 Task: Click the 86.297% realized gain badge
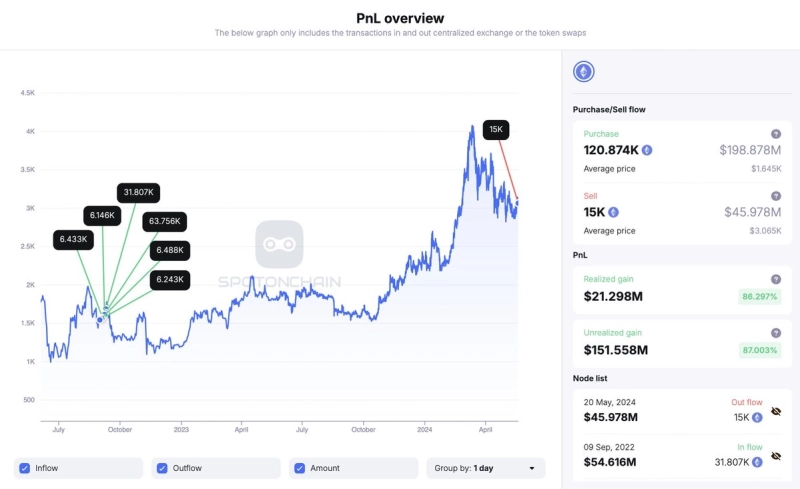tap(759, 297)
